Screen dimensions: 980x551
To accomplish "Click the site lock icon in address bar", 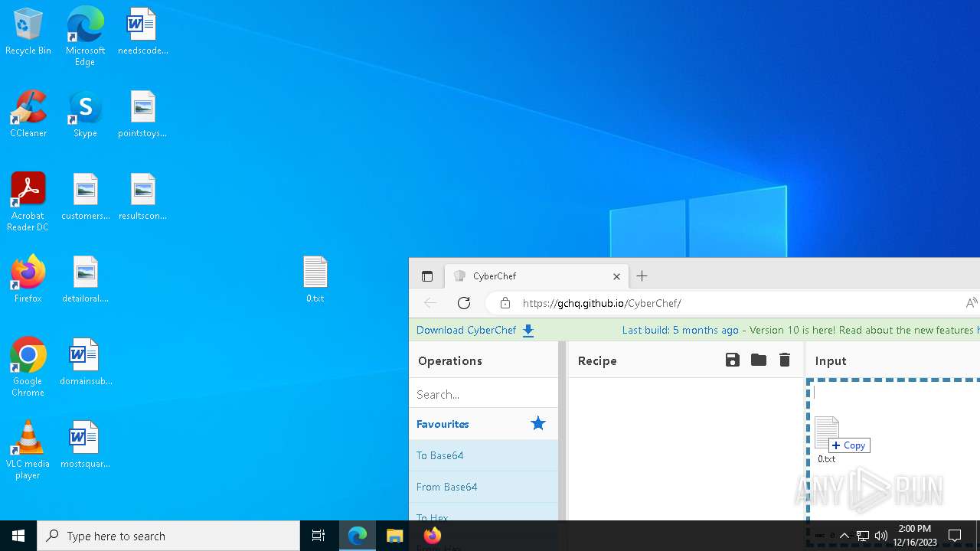I will pyautogui.click(x=505, y=303).
